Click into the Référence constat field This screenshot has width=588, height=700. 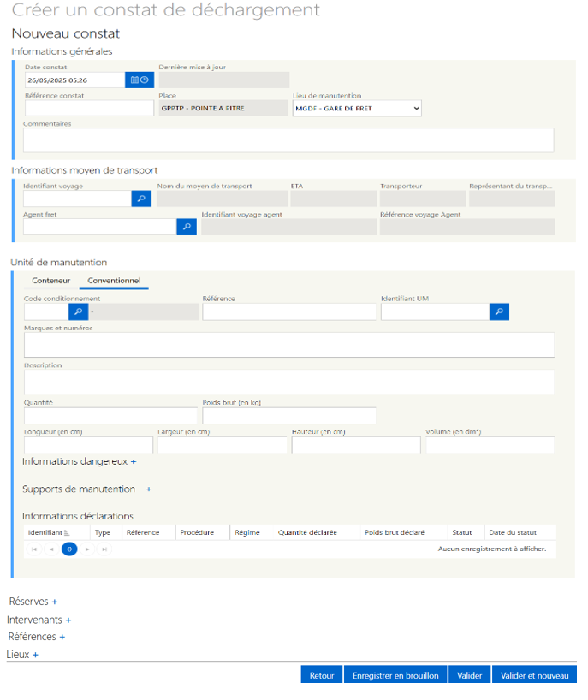coord(89,108)
